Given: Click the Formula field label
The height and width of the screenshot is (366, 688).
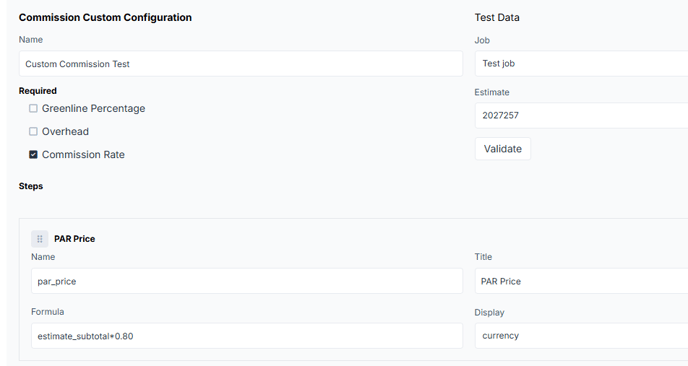Looking at the screenshot, I should 47,312.
